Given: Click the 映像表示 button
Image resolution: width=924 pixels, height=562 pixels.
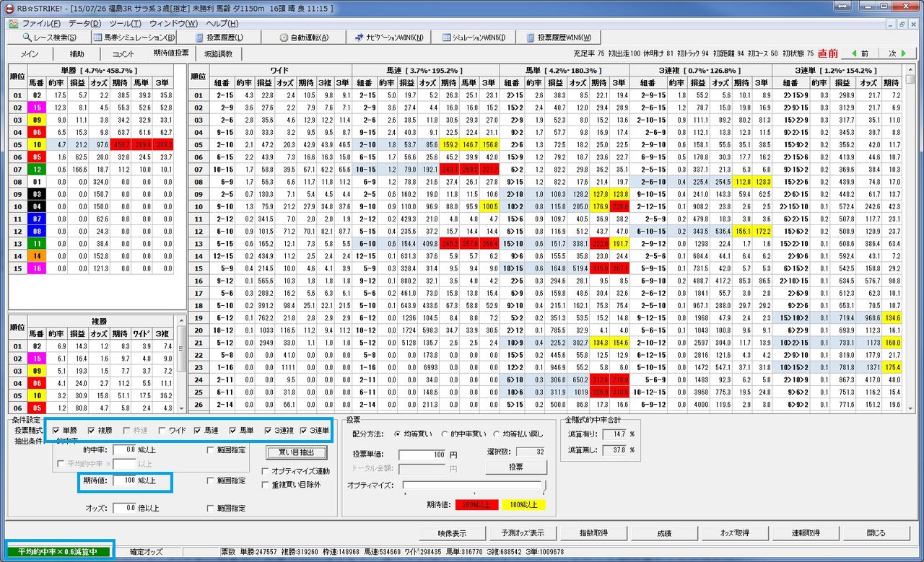Looking at the screenshot, I should (x=452, y=533).
